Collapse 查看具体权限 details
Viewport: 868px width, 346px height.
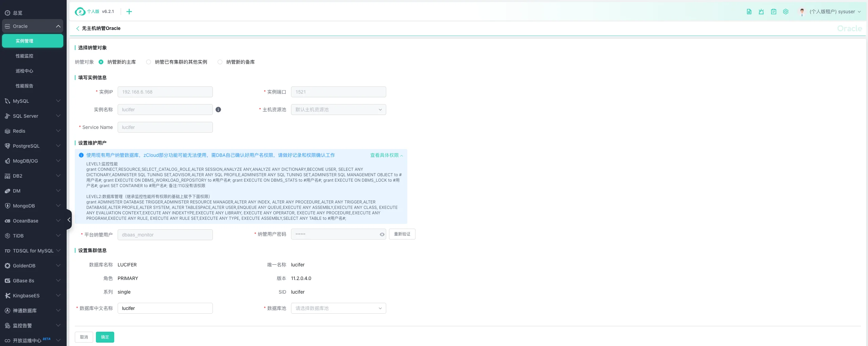(x=386, y=155)
